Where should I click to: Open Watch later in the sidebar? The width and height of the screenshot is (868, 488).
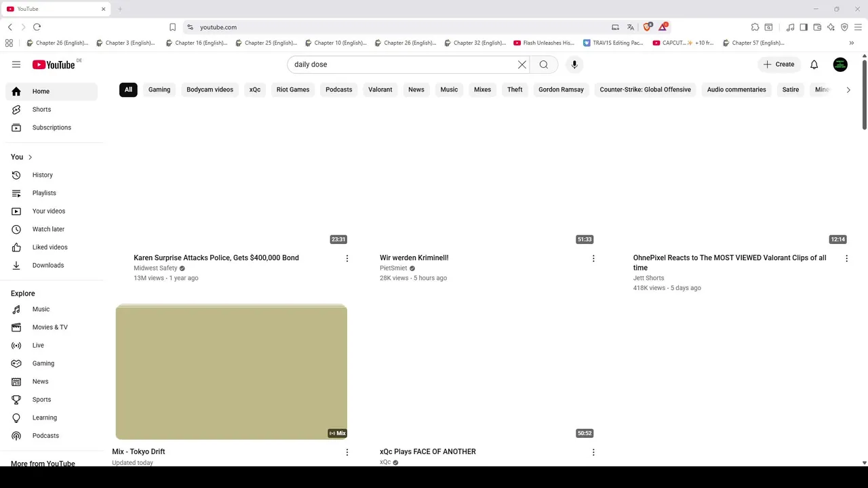[x=52, y=229]
